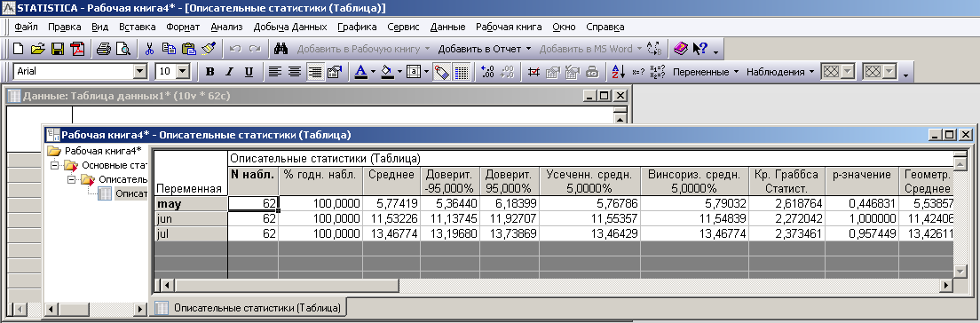Open print preview with the magnifier page icon
Viewport: 980px width, 323px height.
[x=123, y=49]
